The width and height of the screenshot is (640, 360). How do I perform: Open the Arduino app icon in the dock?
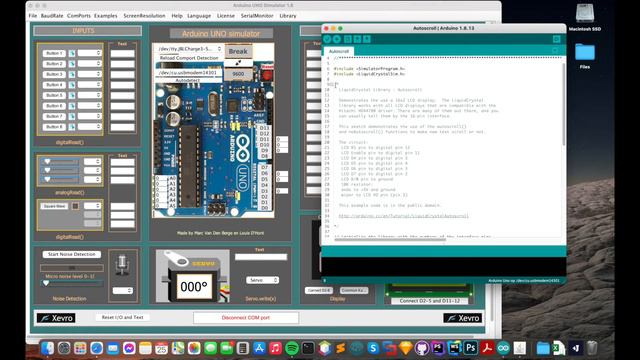(503, 348)
